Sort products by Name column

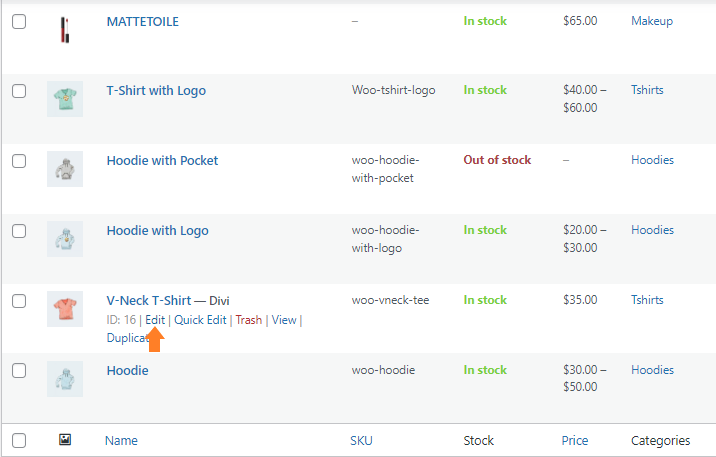click(121, 441)
